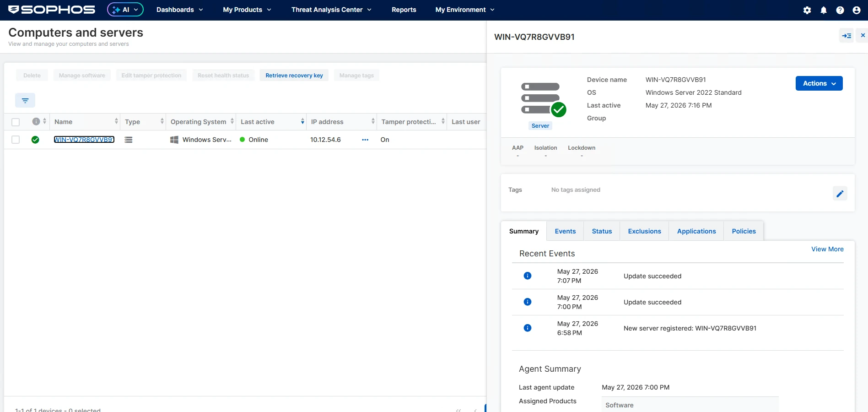Click the tamper protection On value
The width and height of the screenshot is (868, 412).
(385, 140)
